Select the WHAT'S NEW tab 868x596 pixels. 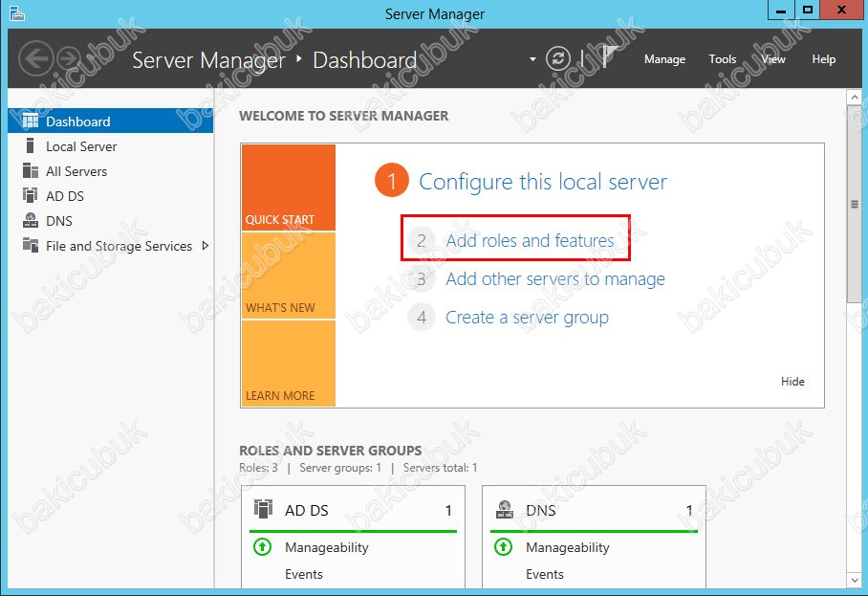click(289, 276)
